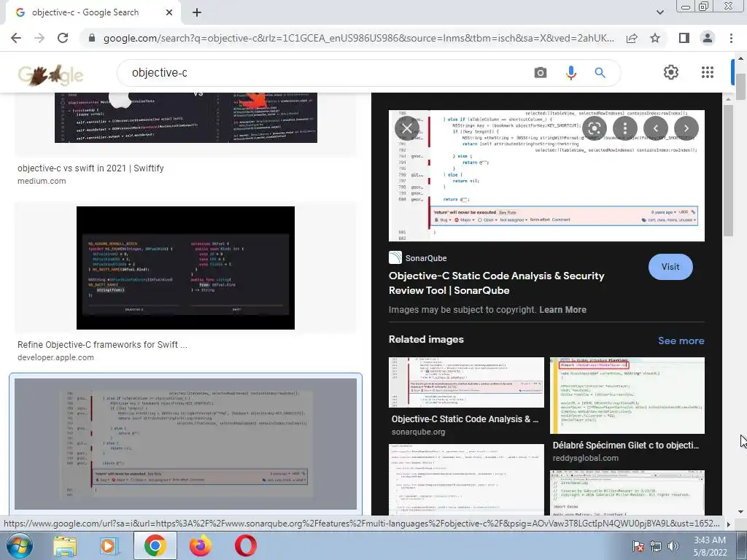Open Chrome profile avatar menu
747x560 pixels.
point(708,38)
